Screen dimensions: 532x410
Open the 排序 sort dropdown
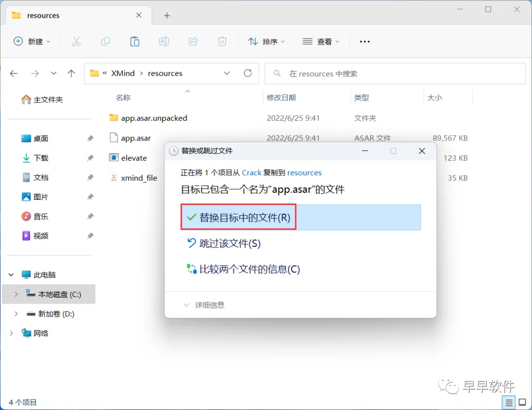(x=266, y=42)
